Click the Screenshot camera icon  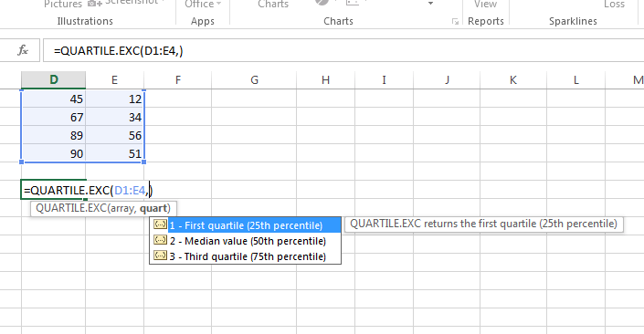[x=95, y=4]
